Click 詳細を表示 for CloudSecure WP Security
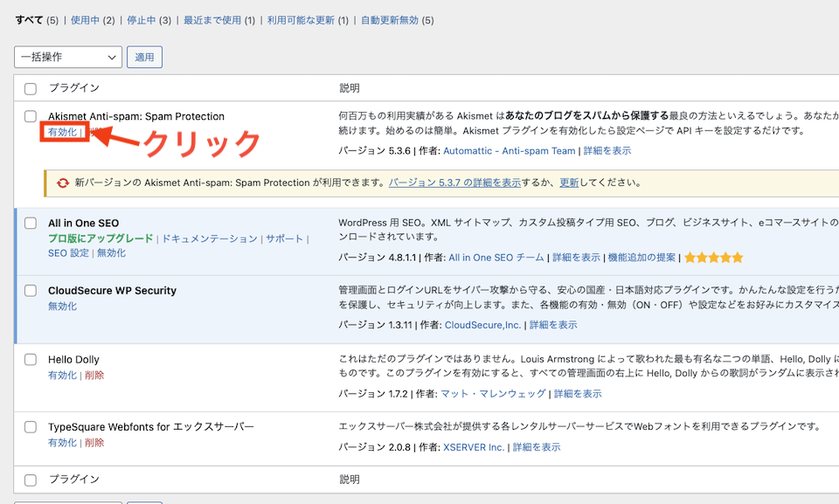This screenshot has width=839, height=504. [553, 325]
